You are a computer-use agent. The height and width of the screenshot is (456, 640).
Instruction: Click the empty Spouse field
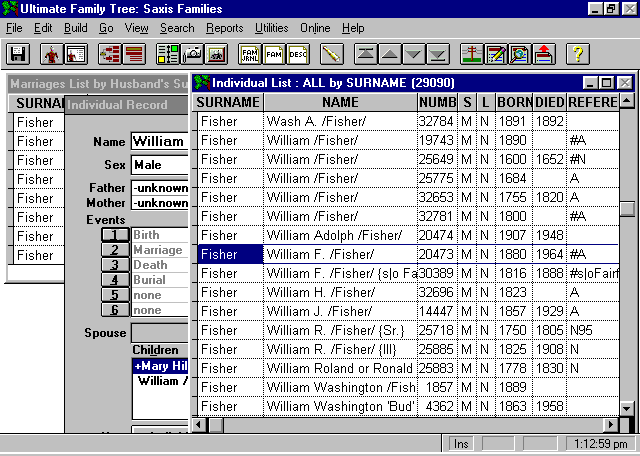[160, 333]
